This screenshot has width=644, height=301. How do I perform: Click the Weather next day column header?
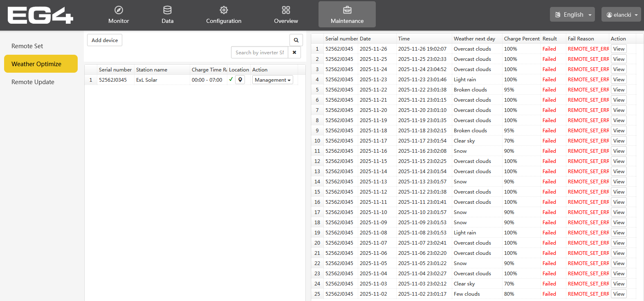pyautogui.click(x=474, y=39)
